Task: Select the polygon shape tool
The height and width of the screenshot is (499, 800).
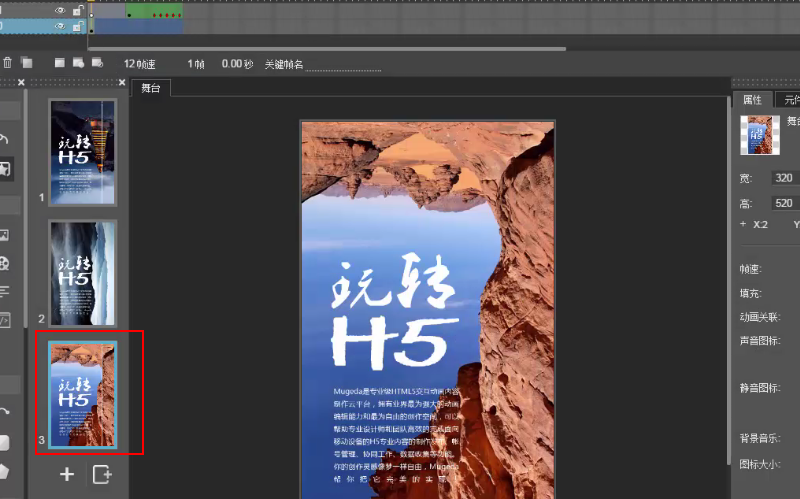Action: click(x=5, y=471)
